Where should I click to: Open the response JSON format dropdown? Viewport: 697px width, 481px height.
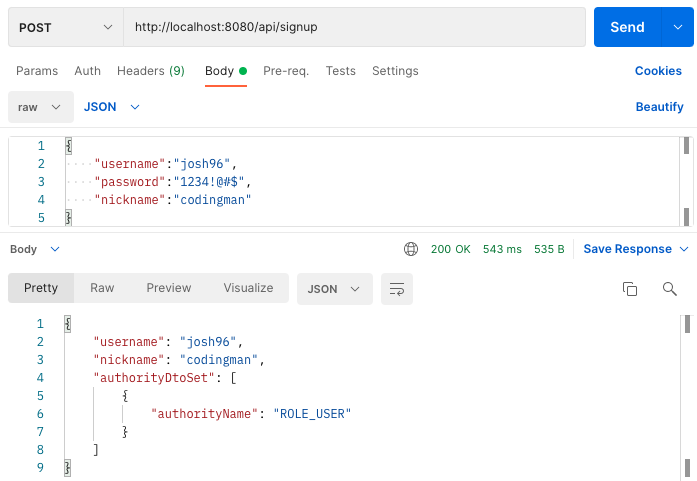click(334, 289)
